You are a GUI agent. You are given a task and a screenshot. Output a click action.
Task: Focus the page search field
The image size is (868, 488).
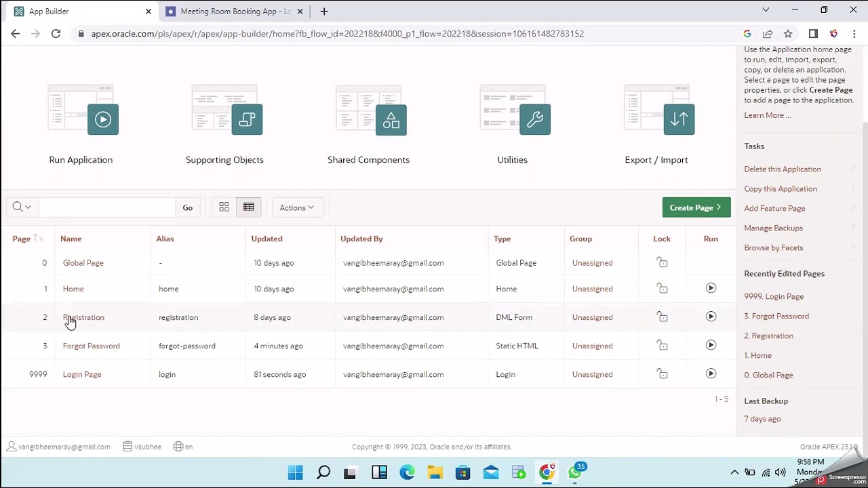point(106,207)
